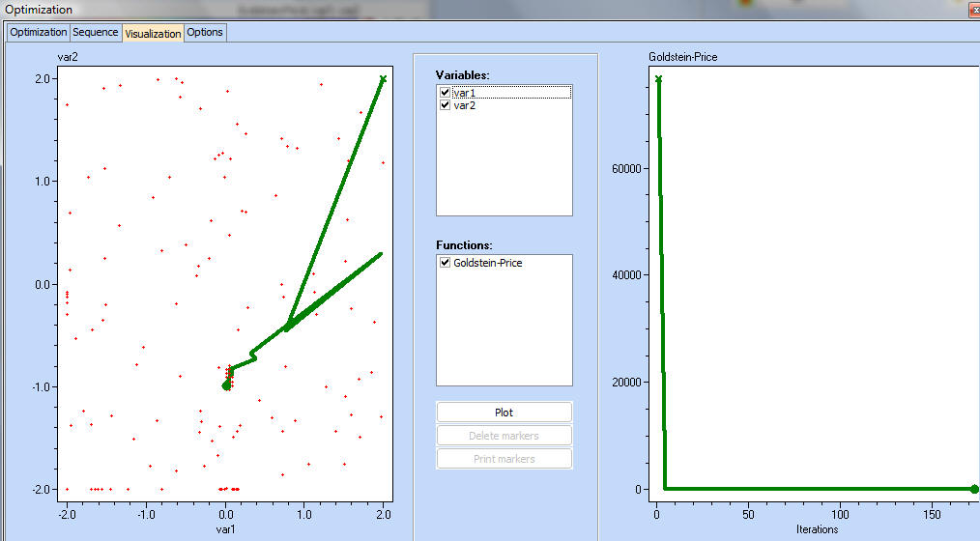Click empty area of the Functions list
The height and width of the screenshot is (541, 980).
pos(504,328)
